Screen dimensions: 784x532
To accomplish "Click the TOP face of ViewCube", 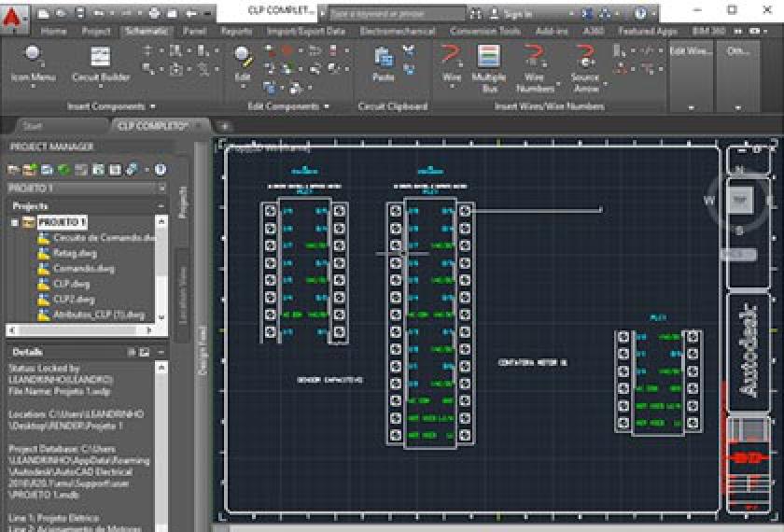I will [x=740, y=199].
